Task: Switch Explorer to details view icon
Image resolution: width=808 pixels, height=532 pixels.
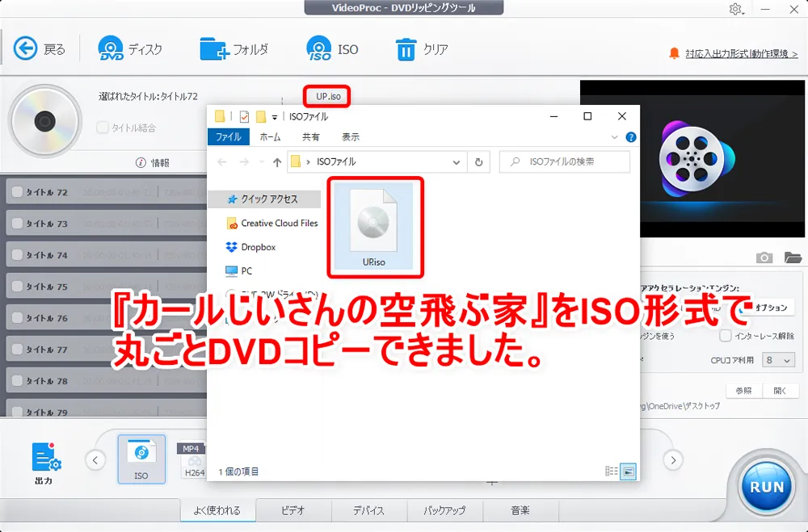Action: 611,471
